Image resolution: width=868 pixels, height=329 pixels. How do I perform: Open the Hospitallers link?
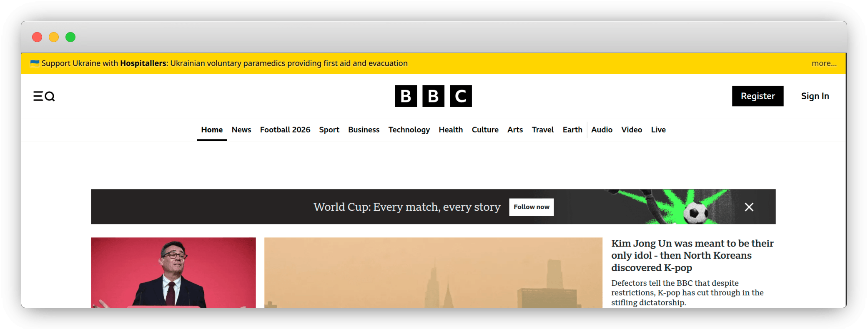[x=143, y=63]
